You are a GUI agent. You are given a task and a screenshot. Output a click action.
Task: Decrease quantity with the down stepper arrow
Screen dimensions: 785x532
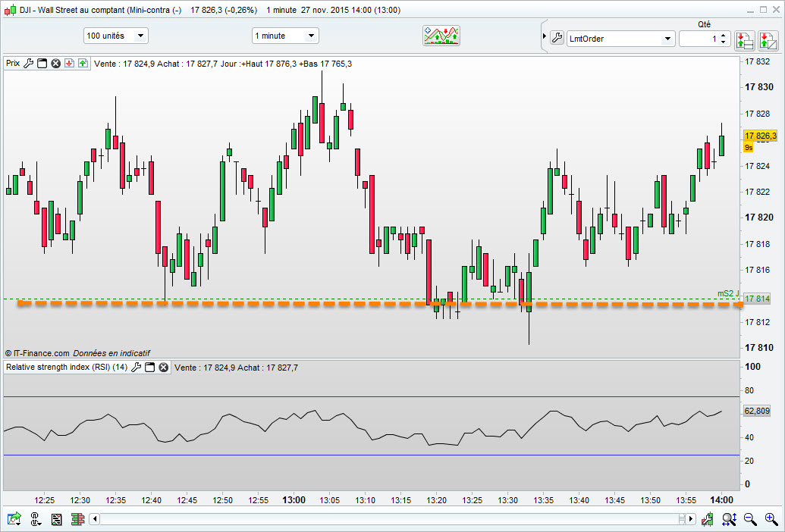click(724, 42)
